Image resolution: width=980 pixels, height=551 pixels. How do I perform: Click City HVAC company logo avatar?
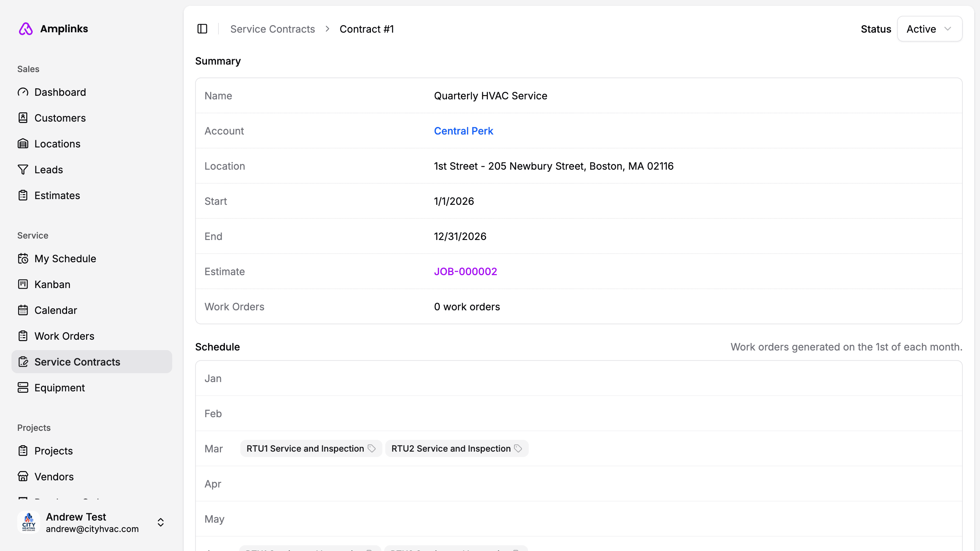(x=29, y=522)
